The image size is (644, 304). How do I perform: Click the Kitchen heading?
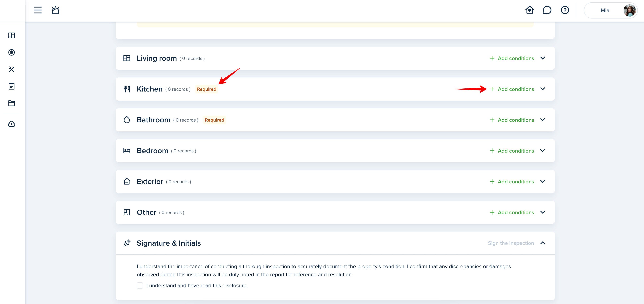click(150, 89)
